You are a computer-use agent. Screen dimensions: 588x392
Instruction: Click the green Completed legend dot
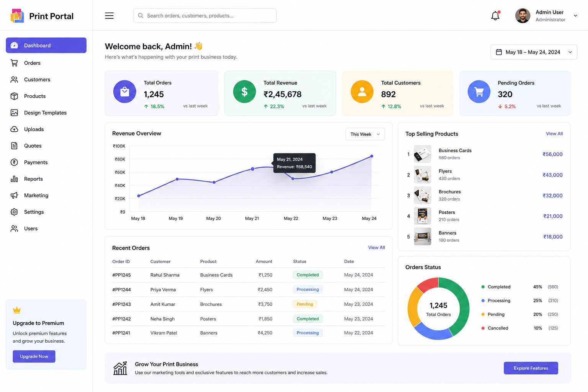(483, 287)
